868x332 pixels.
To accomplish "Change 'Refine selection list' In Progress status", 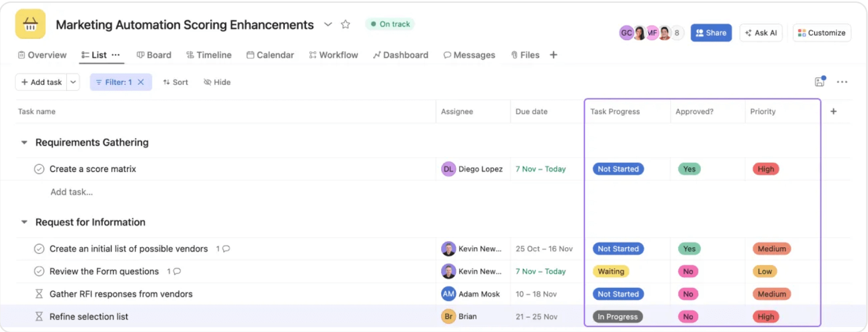I will coord(617,316).
